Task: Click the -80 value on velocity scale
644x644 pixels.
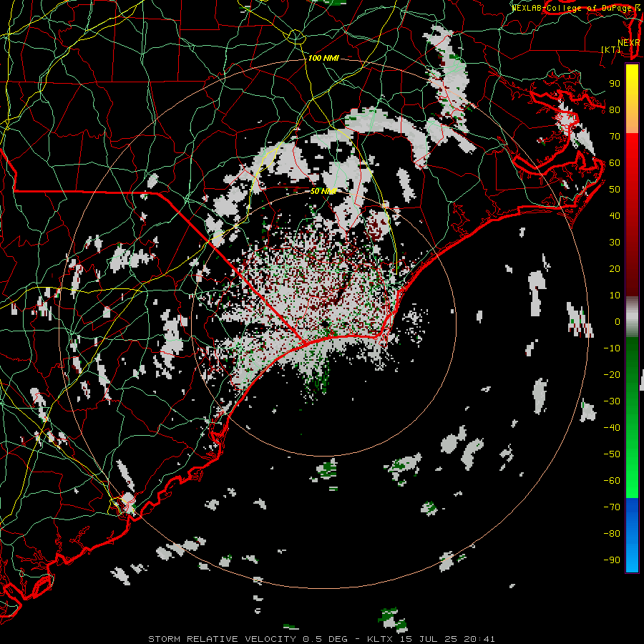Action: click(612, 534)
